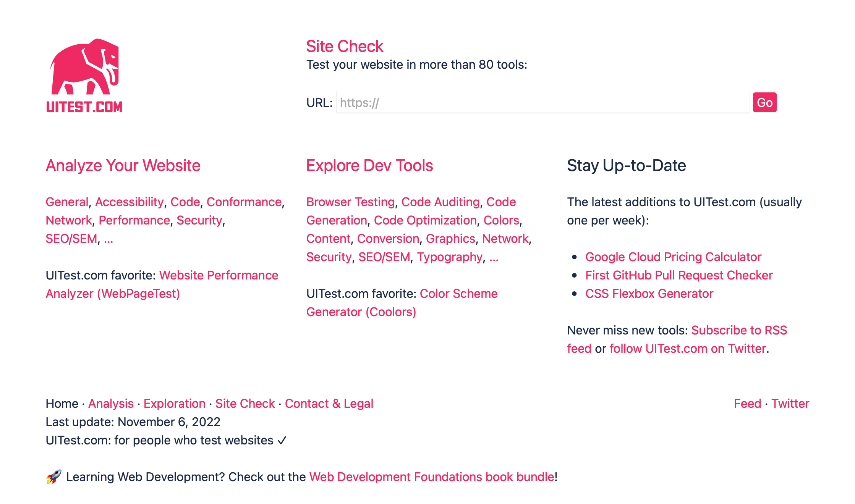This screenshot has width=855, height=504.
Task: Open the Browser Testing link
Action: (350, 202)
